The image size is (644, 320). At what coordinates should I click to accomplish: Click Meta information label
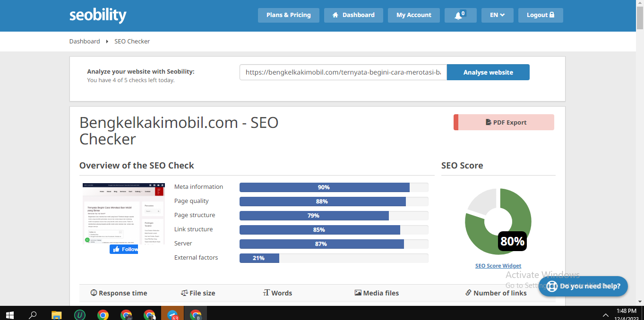pyautogui.click(x=198, y=187)
